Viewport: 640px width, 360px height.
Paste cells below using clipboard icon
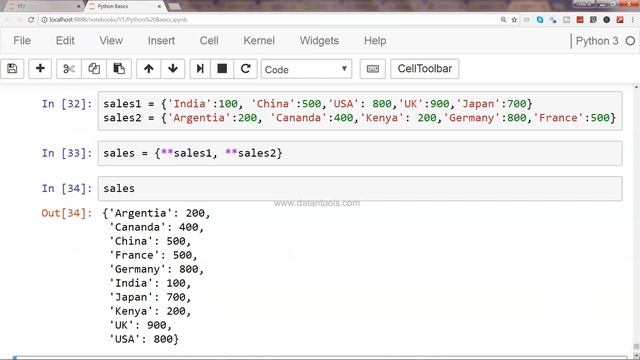click(119, 69)
